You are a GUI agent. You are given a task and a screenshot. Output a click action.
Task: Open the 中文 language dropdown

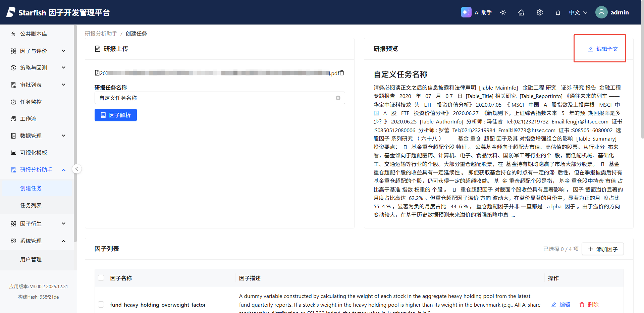(578, 12)
